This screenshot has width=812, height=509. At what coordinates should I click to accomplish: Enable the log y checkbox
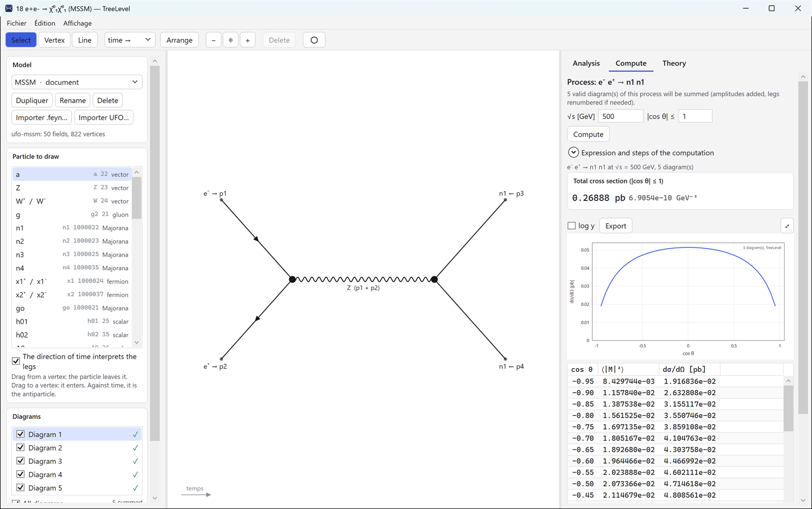[571, 226]
